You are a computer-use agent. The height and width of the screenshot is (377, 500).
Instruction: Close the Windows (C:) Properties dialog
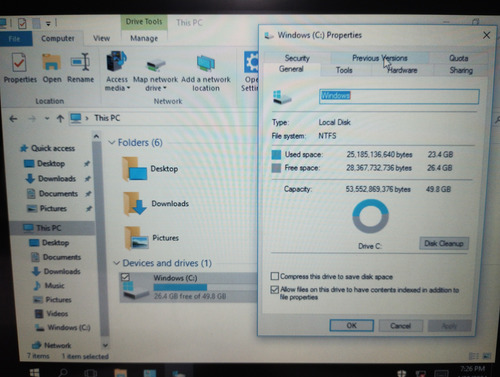click(x=486, y=35)
